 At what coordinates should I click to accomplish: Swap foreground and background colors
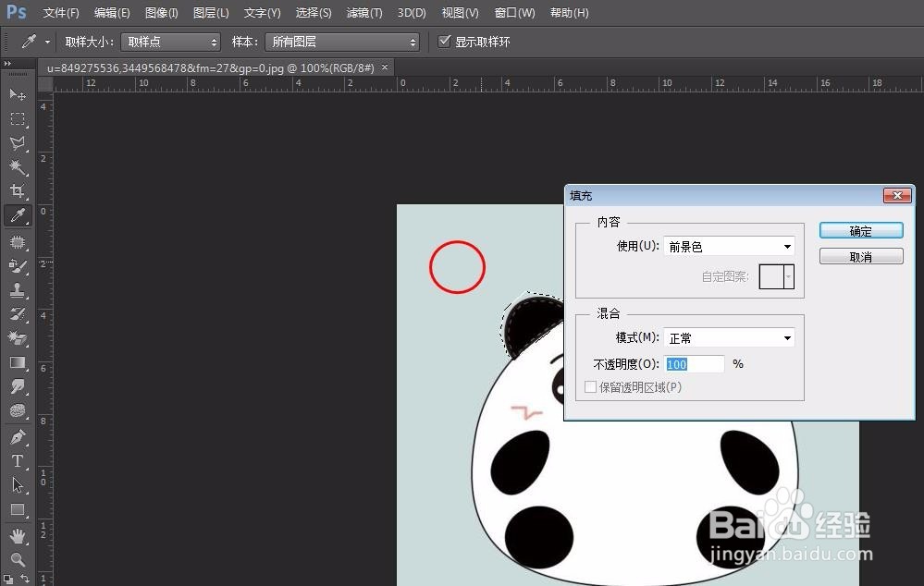point(25,579)
